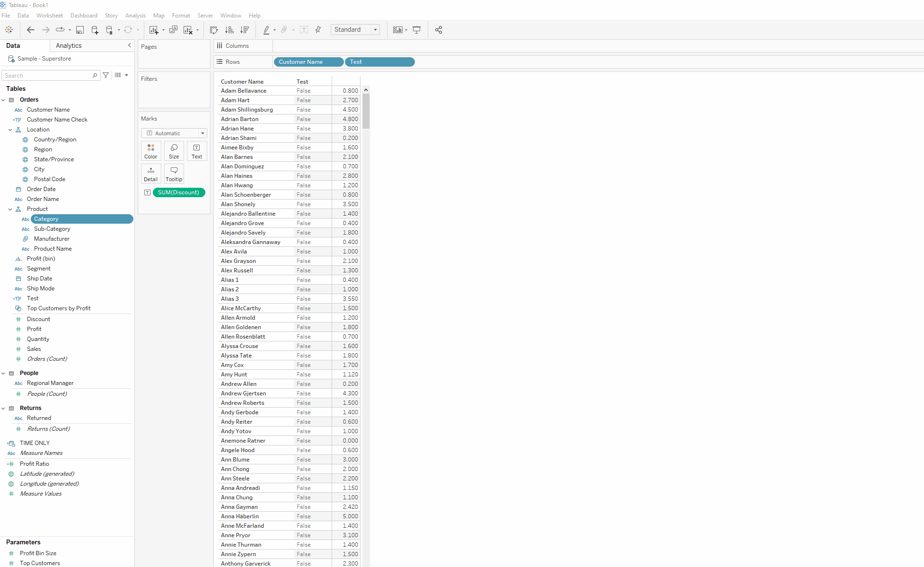Open the Worksheet menu
Viewport: 924px width, 567px height.
coord(49,16)
